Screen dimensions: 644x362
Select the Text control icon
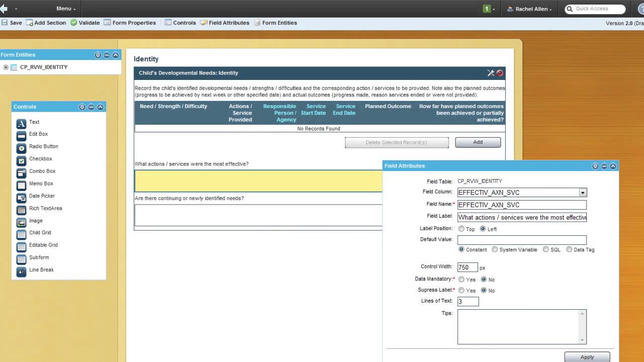pyautogui.click(x=21, y=124)
